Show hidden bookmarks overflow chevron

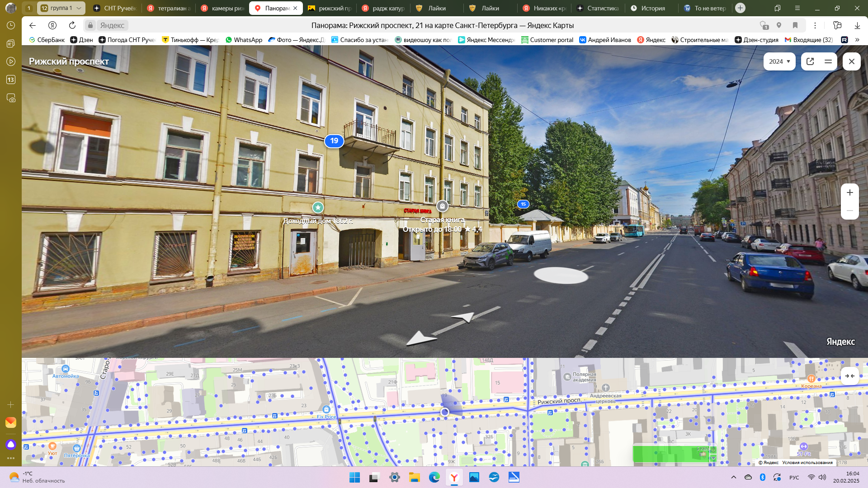point(857,40)
